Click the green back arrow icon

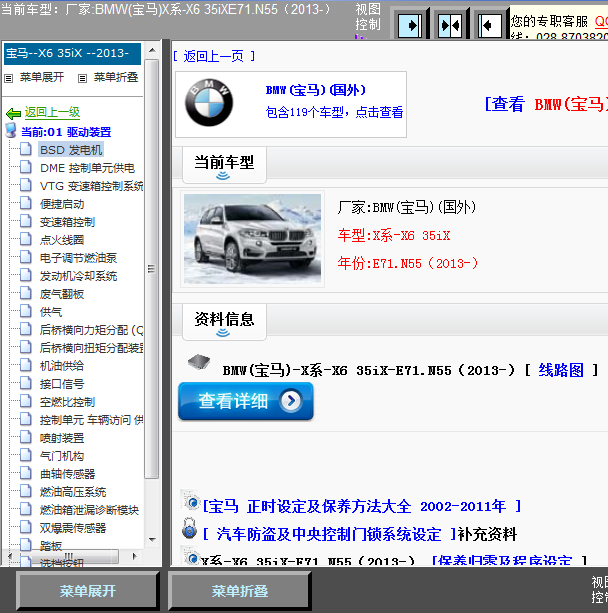click(x=14, y=113)
